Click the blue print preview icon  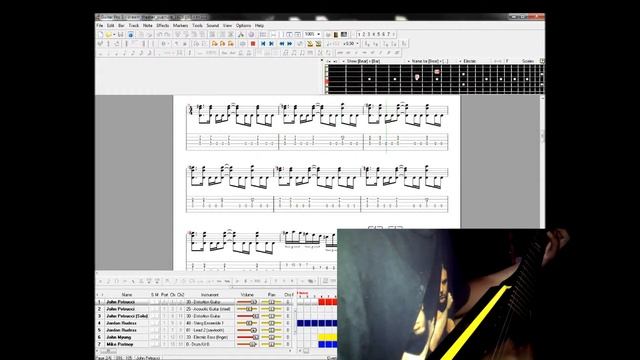(130, 35)
